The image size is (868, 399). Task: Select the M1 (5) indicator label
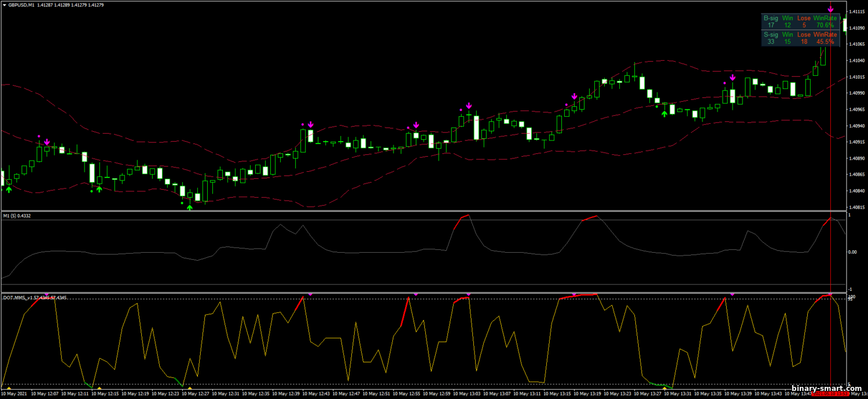click(x=17, y=216)
